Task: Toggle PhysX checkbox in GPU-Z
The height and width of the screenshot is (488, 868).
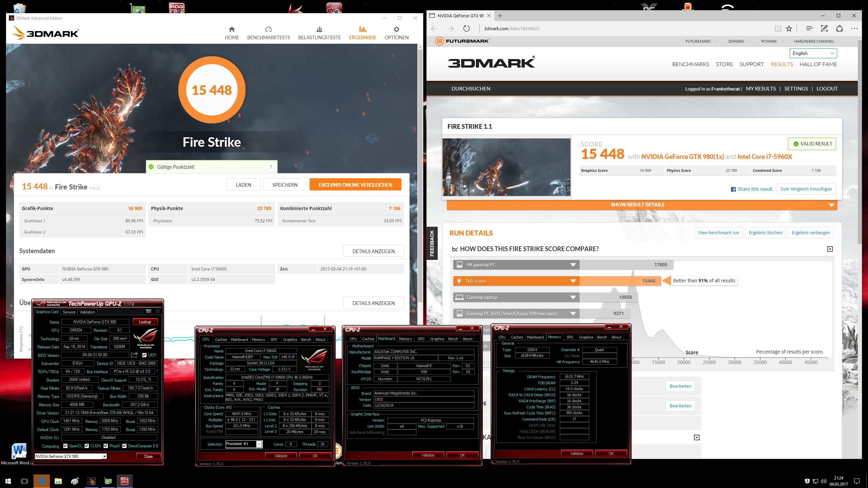Action: tap(106, 446)
